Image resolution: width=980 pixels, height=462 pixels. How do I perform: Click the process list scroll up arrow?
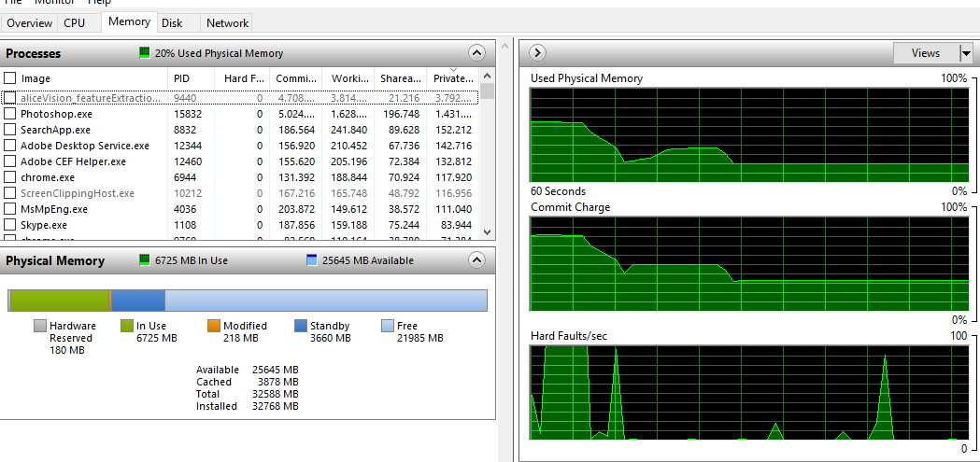pyautogui.click(x=488, y=75)
